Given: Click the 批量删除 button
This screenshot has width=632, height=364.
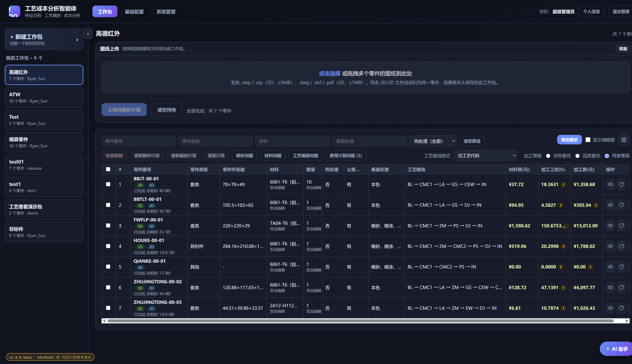Looking at the screenshot, I should tap(114, 156).
